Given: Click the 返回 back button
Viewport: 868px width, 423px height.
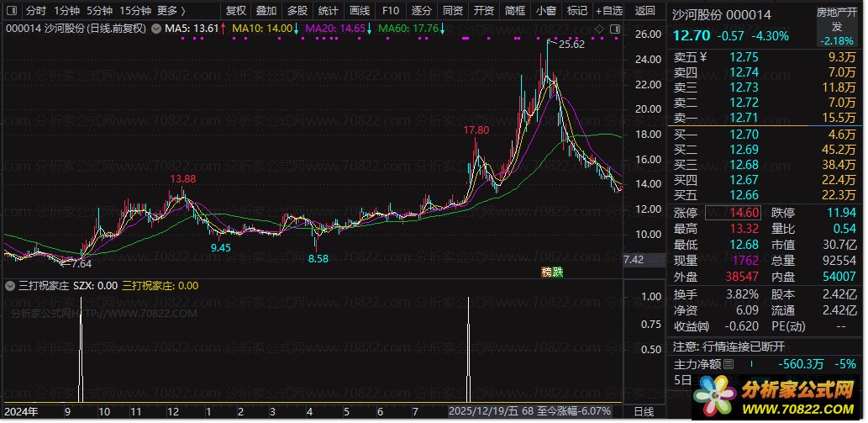Looking at the screenshot, I should [x=644, y=11].
